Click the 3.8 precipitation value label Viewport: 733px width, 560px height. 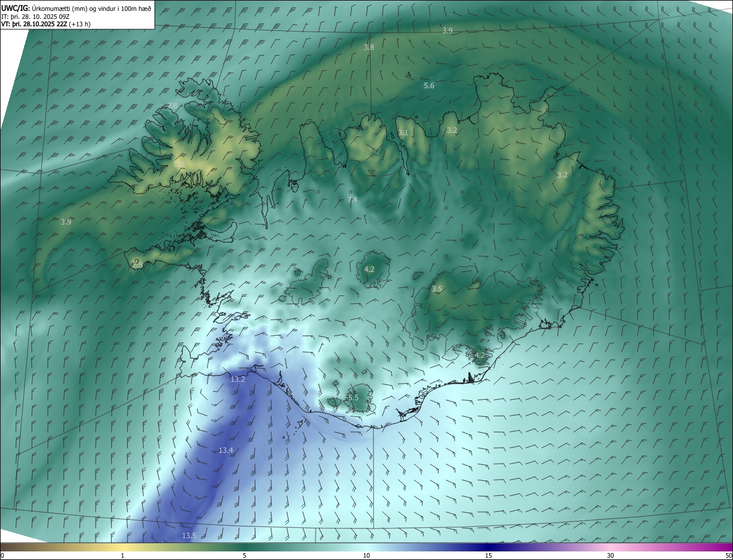(369, 47)
